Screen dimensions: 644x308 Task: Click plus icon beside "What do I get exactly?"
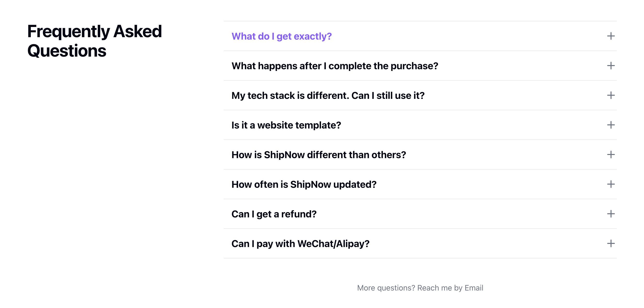611,36
